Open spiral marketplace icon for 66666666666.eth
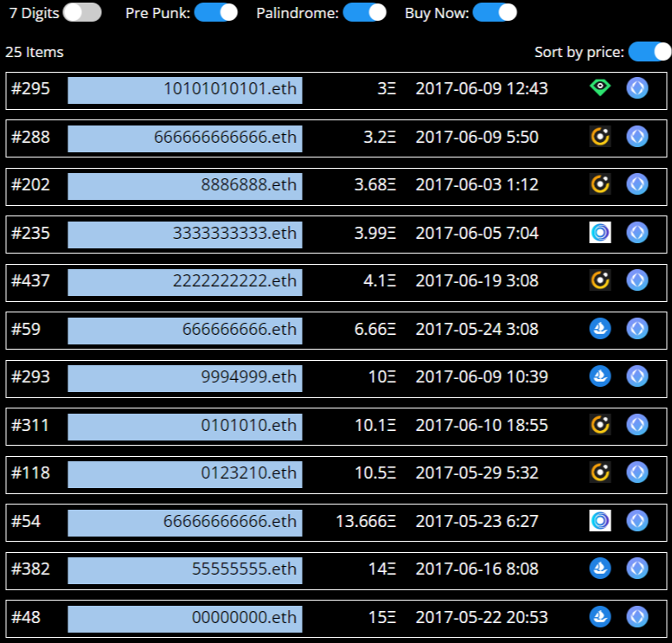 [x=600, y=521]
